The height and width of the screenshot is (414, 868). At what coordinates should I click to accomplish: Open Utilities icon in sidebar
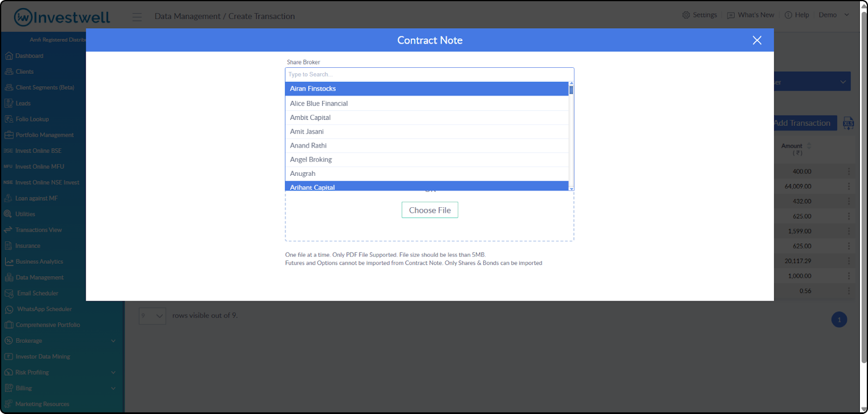point(8,214)
